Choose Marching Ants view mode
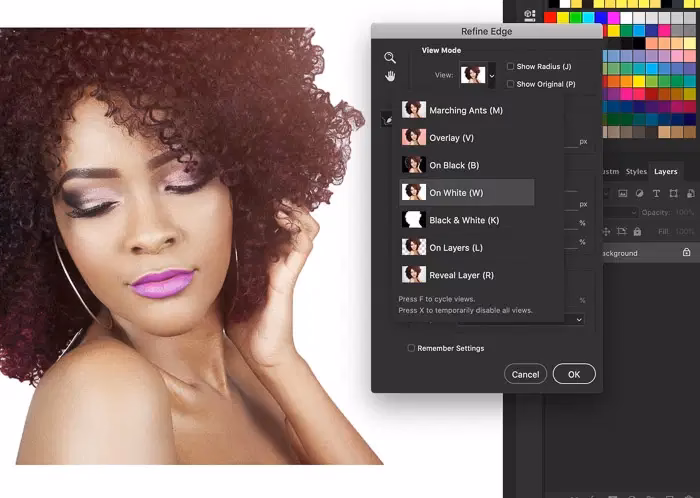Screen dimensions: 700x498 coord(466,110)
